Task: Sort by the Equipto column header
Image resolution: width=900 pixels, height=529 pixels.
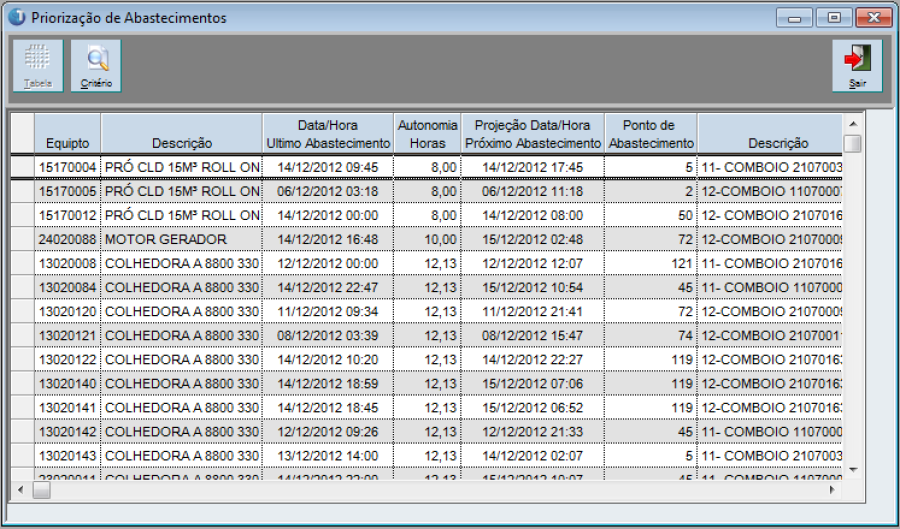Action: (68, 133)
